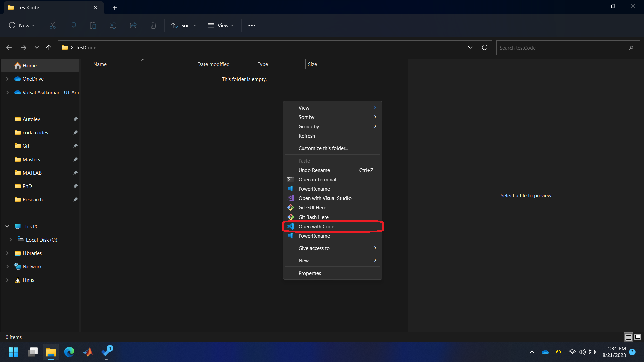Image resolution: width=644 pixels, height=362 pixels.
Task: Click the Rename icon in toolbar
Action: pyautogui.click(x=113, y=25)
